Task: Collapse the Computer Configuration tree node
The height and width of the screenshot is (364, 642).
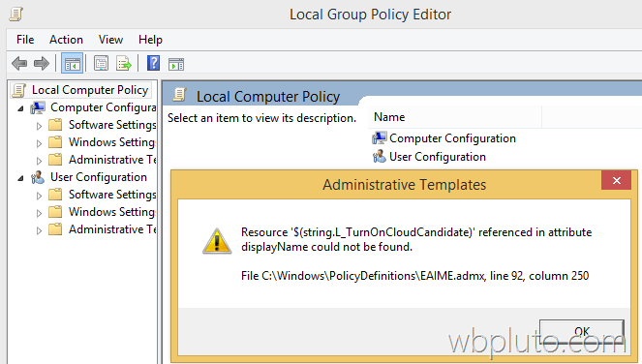Action: click(x=20, y=108)
